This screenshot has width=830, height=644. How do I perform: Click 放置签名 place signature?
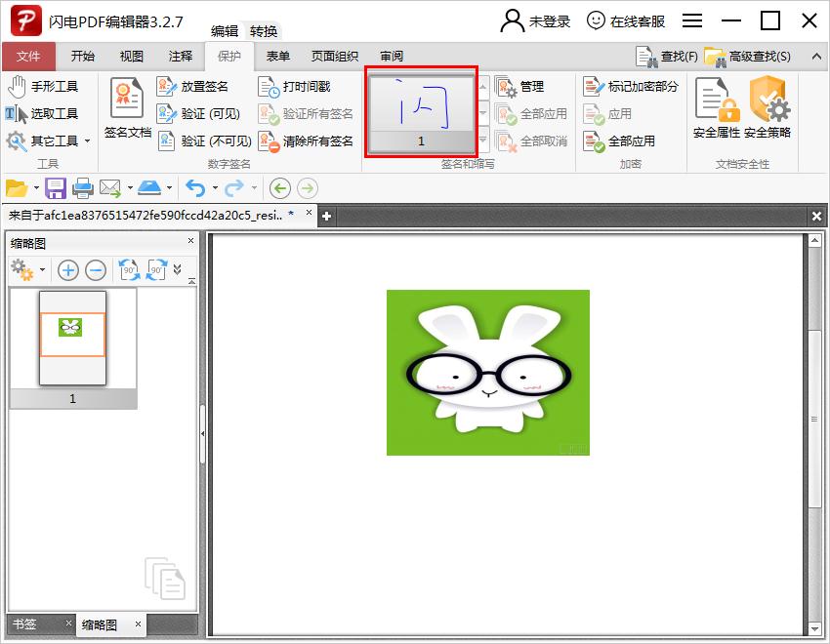(193, 87)
